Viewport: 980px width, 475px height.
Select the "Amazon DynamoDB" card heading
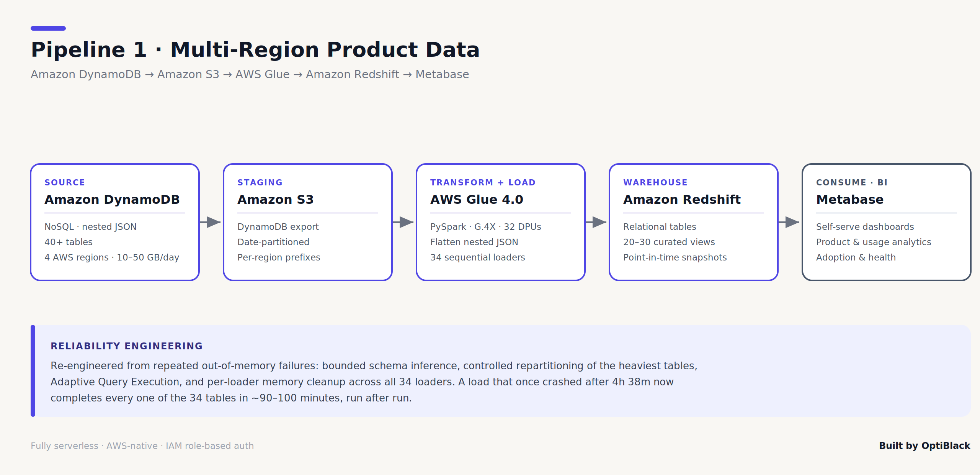pos(112,200)
